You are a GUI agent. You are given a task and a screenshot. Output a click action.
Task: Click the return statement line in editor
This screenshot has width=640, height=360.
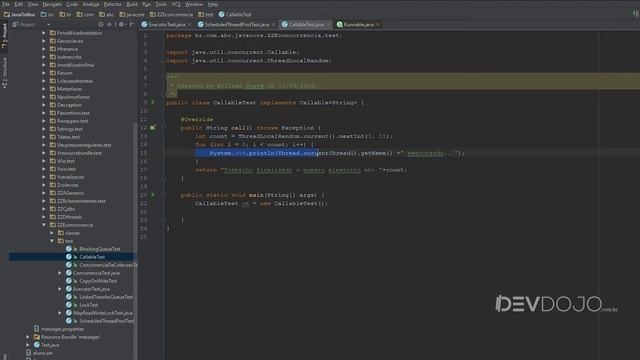(301, 170)
